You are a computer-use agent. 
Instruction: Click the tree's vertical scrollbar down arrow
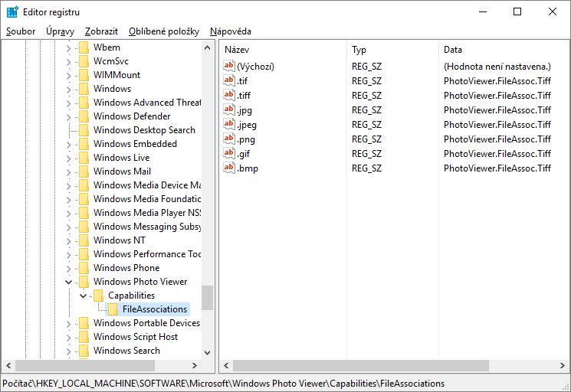coord(207,352)
